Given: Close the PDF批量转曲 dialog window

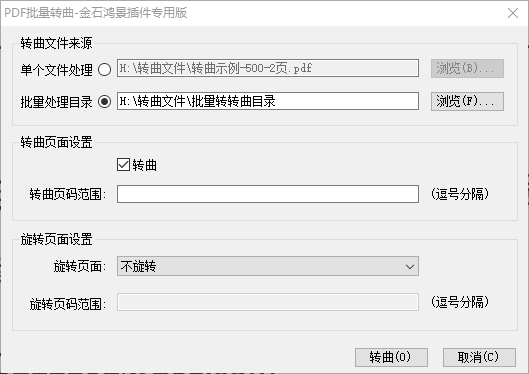Looking at the screenshot, I should [513, 13].
